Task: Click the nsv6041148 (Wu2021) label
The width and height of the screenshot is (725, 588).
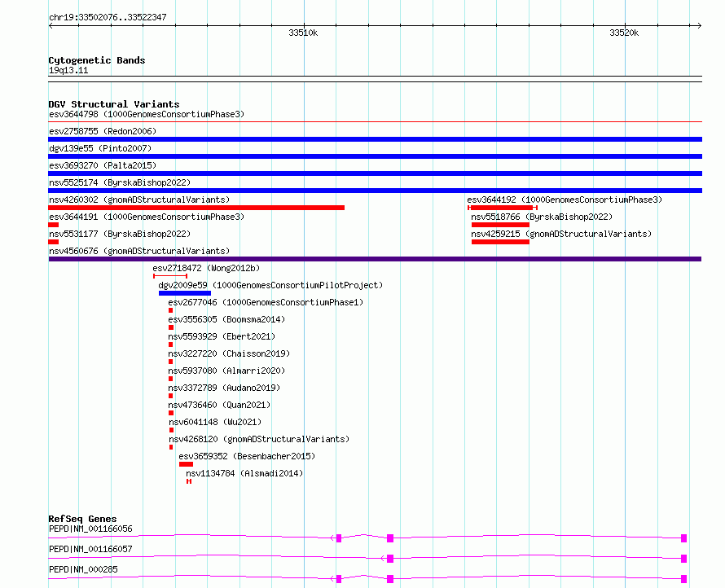Action: [x=215, y=422]
